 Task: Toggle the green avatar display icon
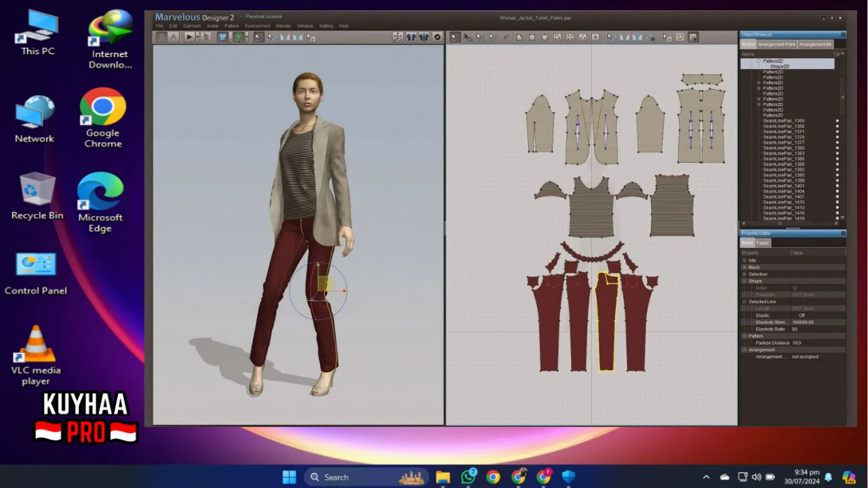tap(239, 37)
